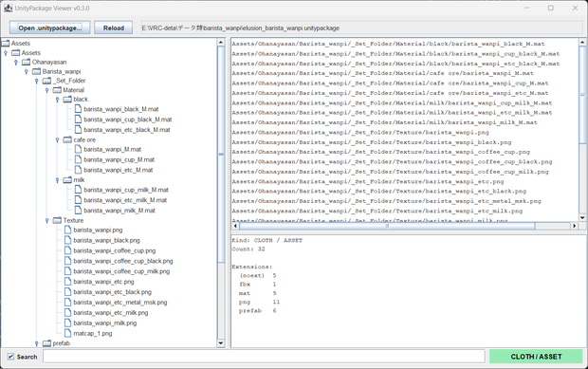Select barista_wanpi_etc_black.png in tree
This screenshot has height=369, width=588.
coord(113,292)
